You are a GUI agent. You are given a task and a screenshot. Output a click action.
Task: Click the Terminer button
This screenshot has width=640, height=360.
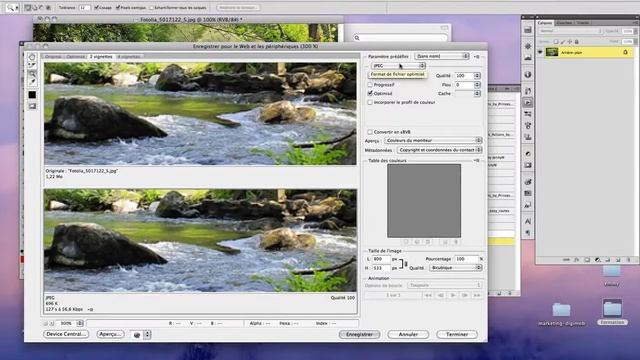point(457,334)
